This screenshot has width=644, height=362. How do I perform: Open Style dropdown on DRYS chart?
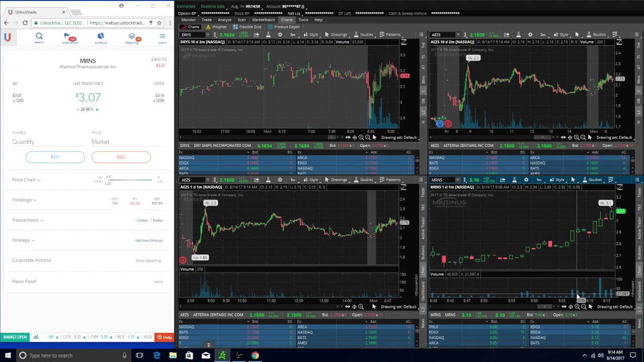(311, 35)
